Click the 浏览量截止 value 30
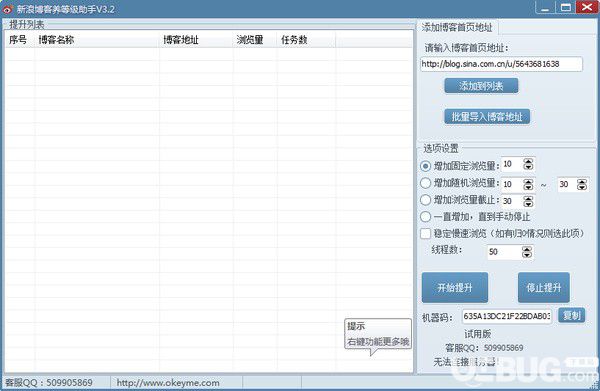The height and width of the screenshot is (391, 600). pyautogui.click(x=508, y=201)
